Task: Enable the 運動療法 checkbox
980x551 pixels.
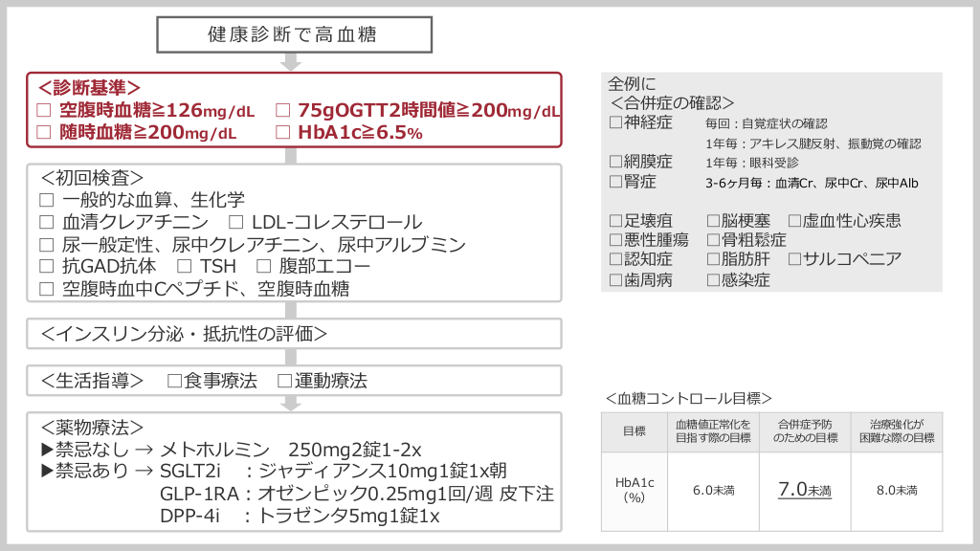Action: click(x=284, y=381)
